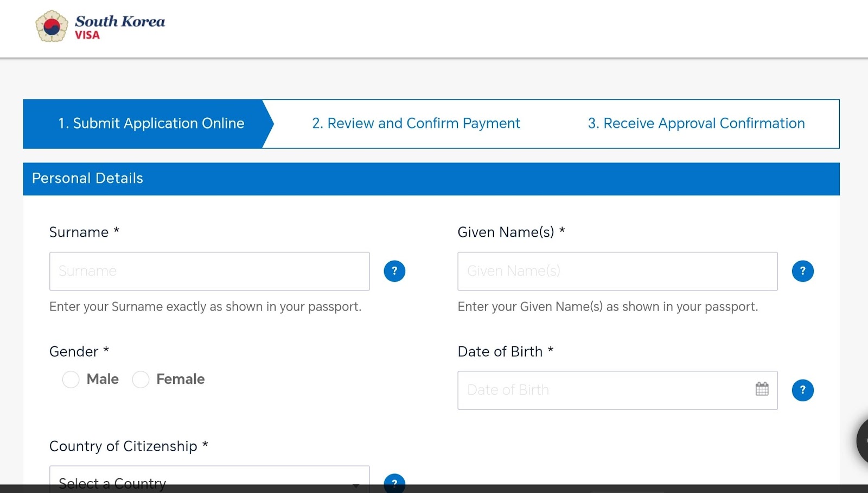Select the Female radio button
The image size is (868, 493).
pyautogui.click(x=141, y=380)
